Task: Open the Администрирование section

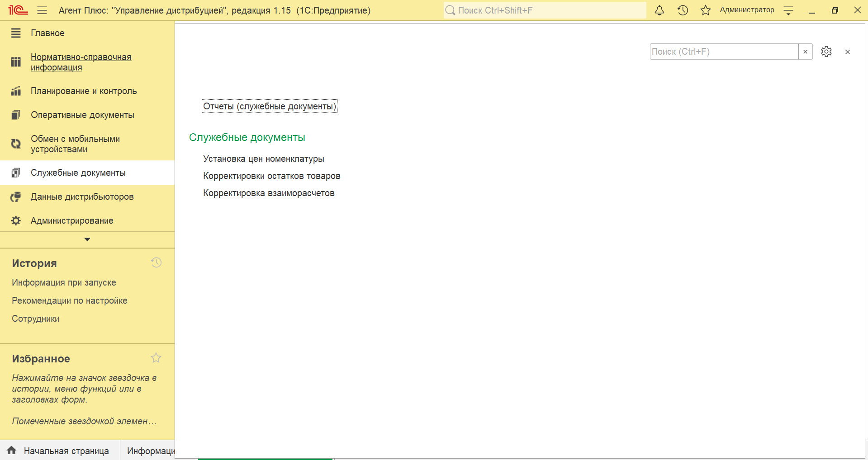Action: tap(72, 221)
